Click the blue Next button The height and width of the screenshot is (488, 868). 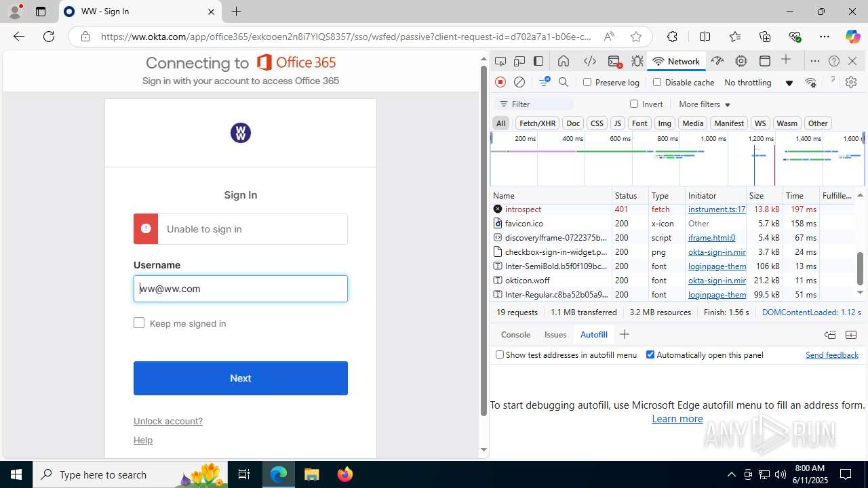[x=241, y=378]
